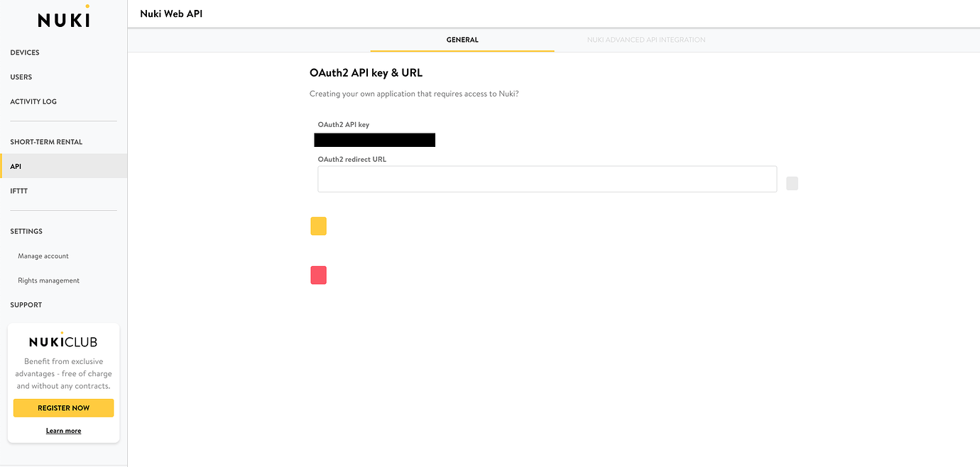
Task: Open the DEVICES section
Action: [25, 52]
